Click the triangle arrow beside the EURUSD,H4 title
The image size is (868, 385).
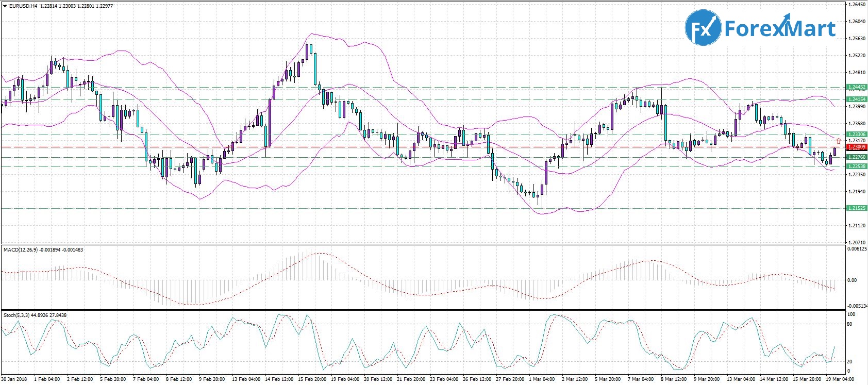(x=5, y=6)
